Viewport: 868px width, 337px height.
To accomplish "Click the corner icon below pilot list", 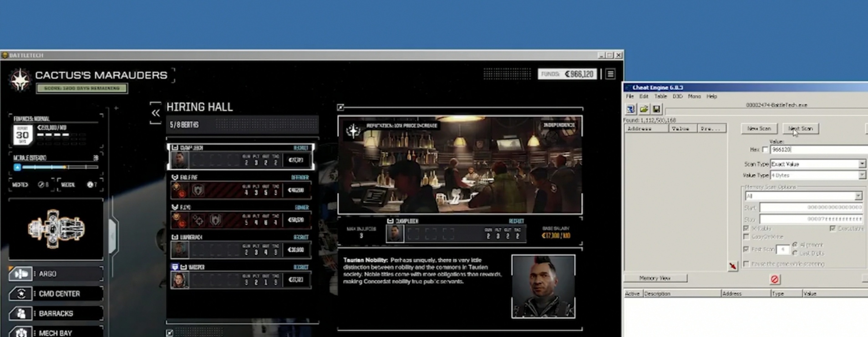I will click(169, 333).
